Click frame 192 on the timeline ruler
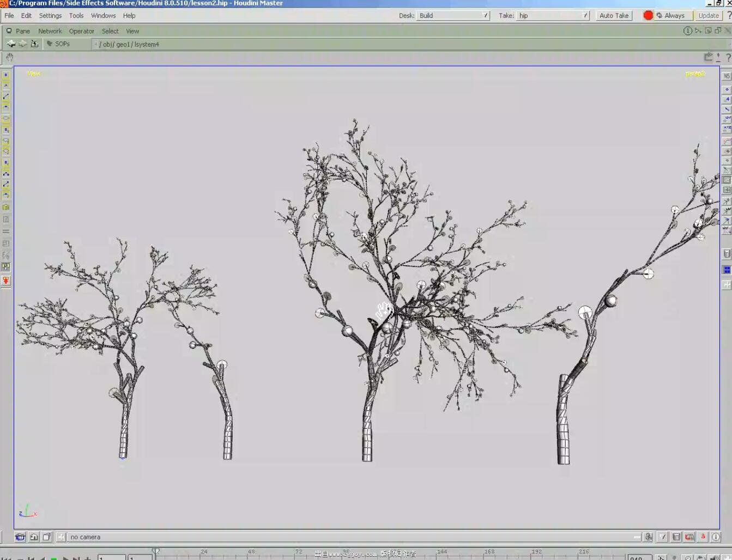732x560 pixels. point(537,551)
